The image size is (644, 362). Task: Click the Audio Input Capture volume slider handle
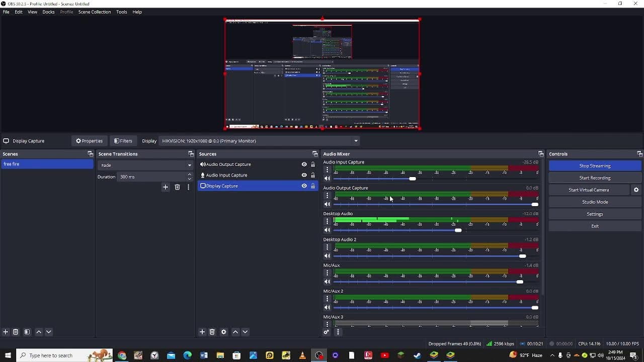coord(413,178)
